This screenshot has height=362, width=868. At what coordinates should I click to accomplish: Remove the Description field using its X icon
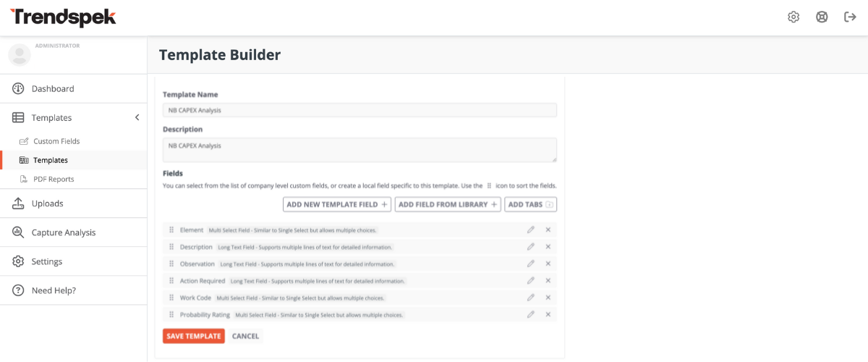[548, 247]
